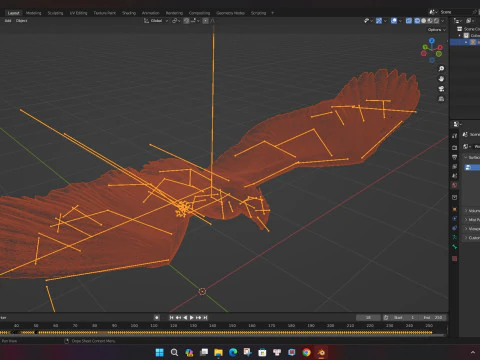
Task: Switch to the Modeling workspace tab
Action: click(34, 13)
